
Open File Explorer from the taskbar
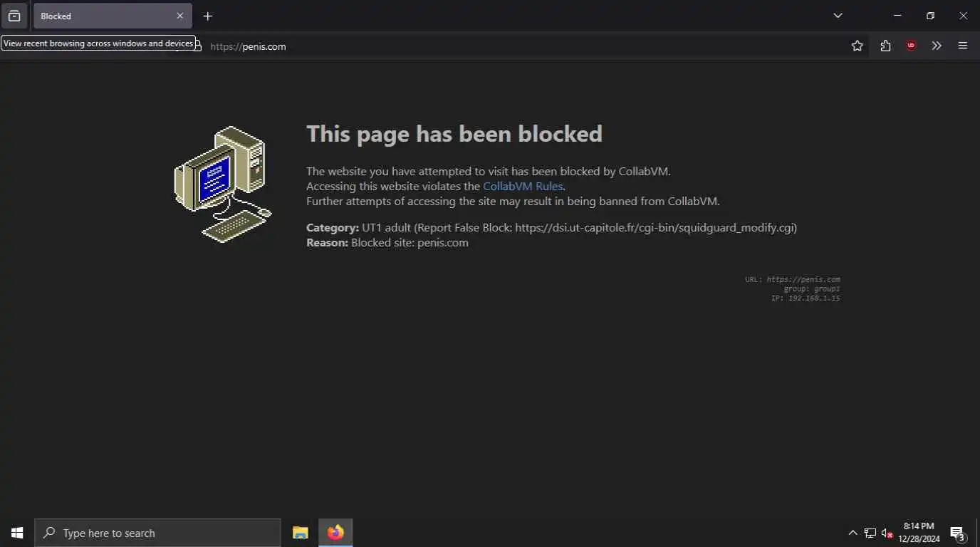[301, 533]
